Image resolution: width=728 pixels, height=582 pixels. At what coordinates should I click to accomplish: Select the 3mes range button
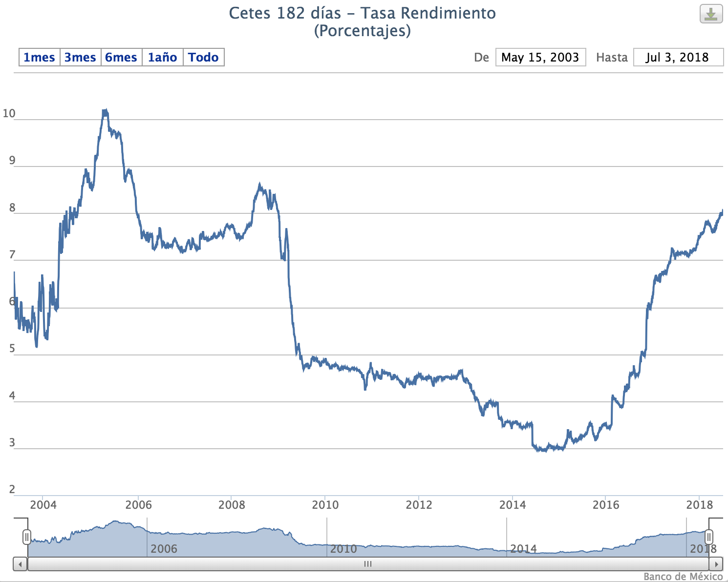point(80,57)
